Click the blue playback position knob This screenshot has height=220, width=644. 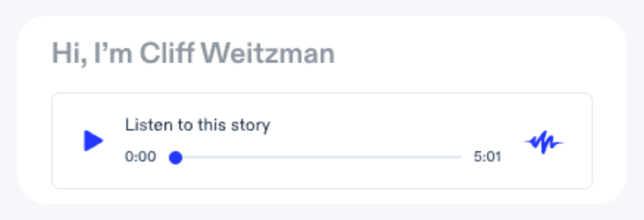point(176,157)
